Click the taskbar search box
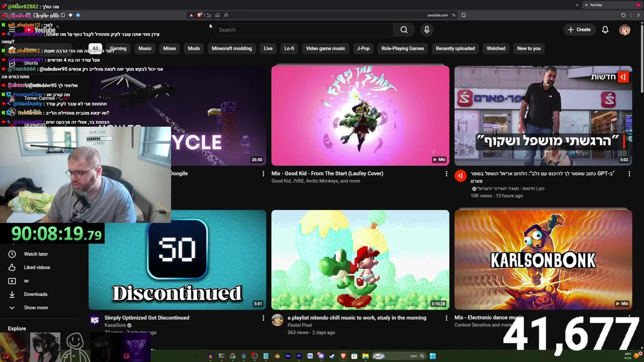 [399, 356]
